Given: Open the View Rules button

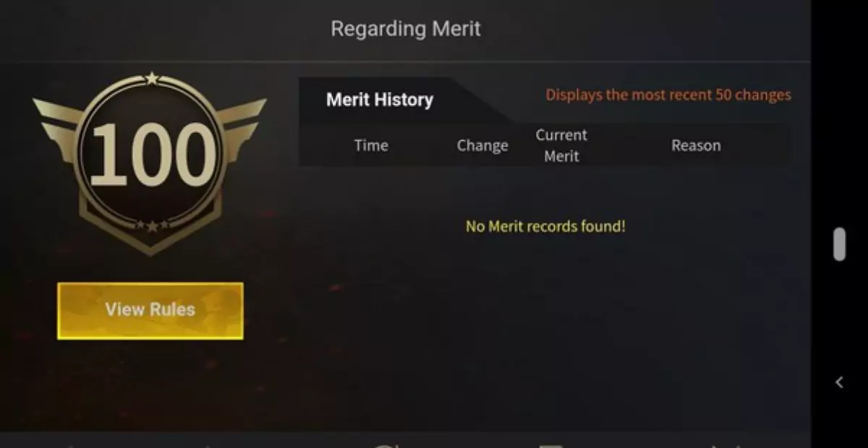Looking at the screenshot, I should (x=150, y=310).
